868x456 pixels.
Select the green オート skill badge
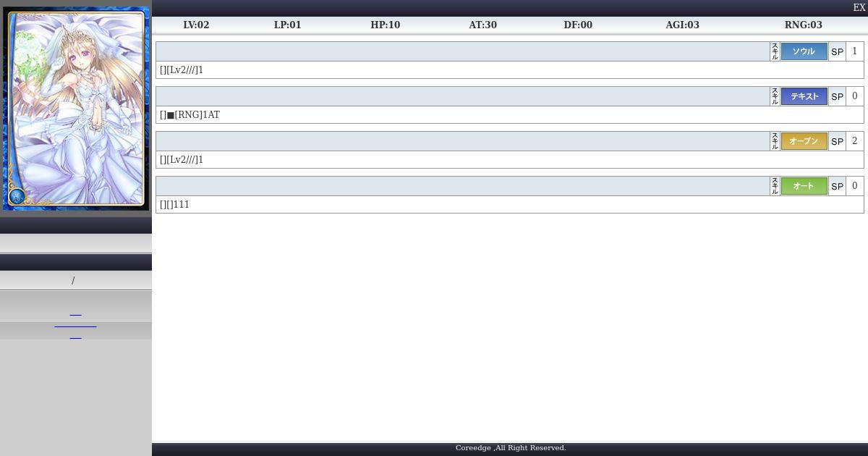(x=804, y=186)
